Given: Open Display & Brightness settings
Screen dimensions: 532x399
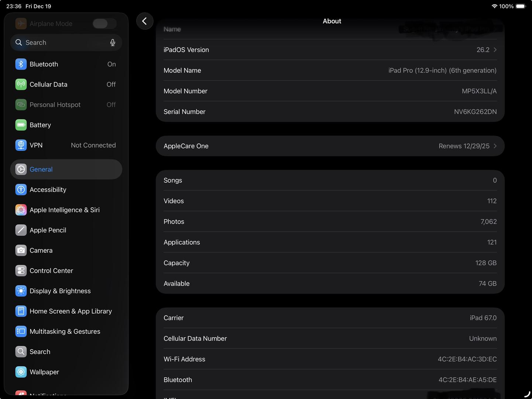Looking at the screenshot, I should [60, 291].
